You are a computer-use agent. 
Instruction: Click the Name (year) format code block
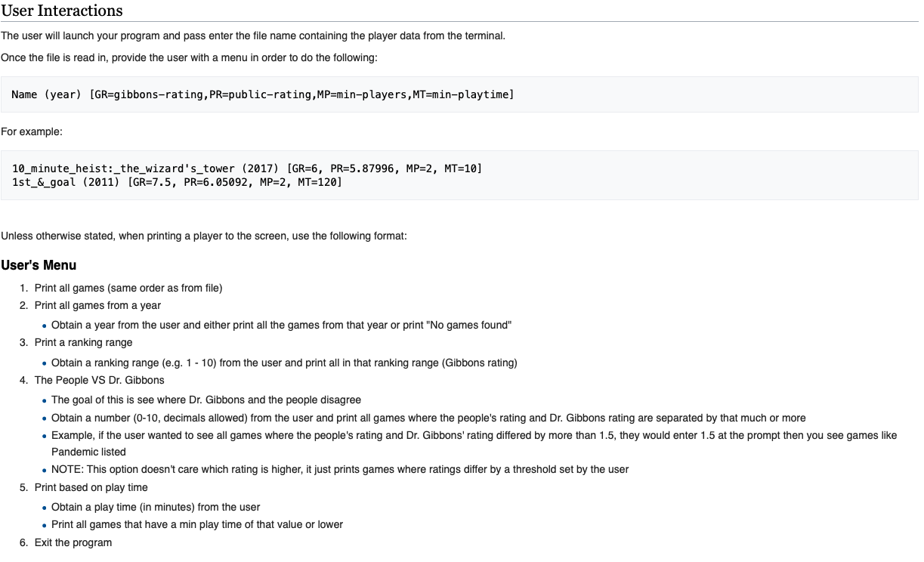point(459,94)
